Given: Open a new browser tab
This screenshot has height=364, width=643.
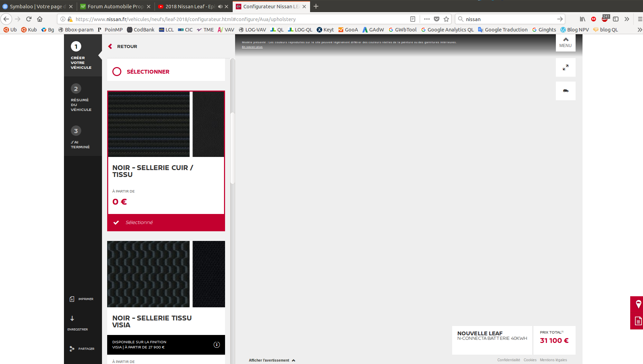Looking at the screenshot, I should tap(316, 6).
